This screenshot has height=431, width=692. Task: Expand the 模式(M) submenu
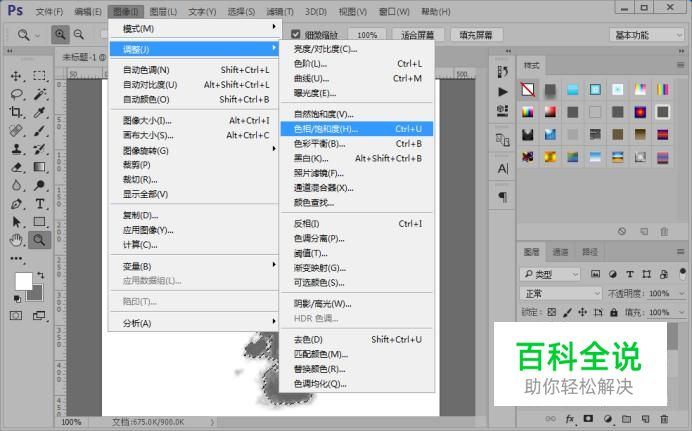coord(194,29)
